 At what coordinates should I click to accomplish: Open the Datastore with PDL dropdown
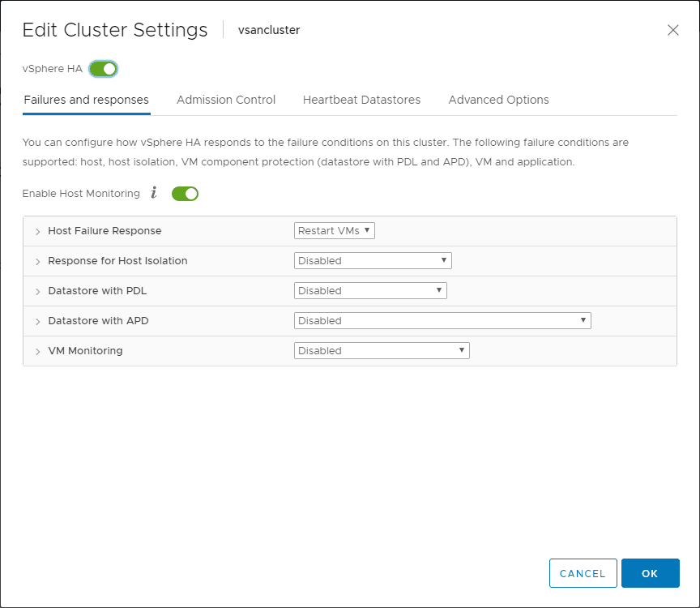click(369, 291)
